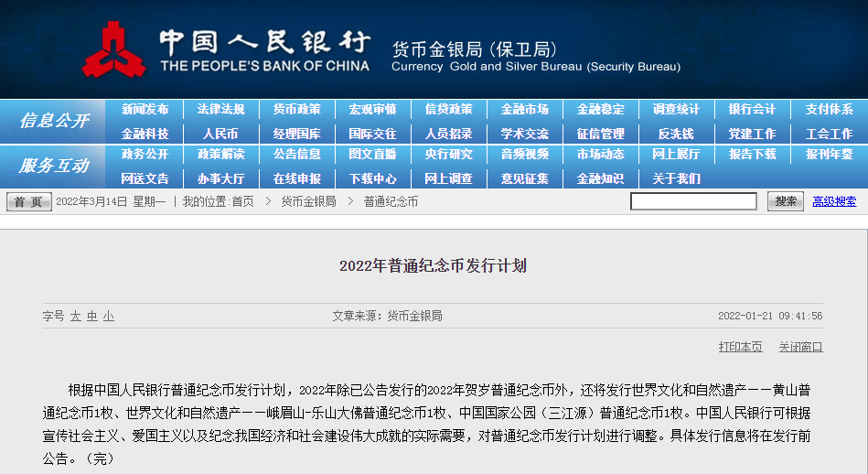Viewport: 868px width, 474px height.
Task: Select 网上调查 menu item
Action: pos(448,178)
